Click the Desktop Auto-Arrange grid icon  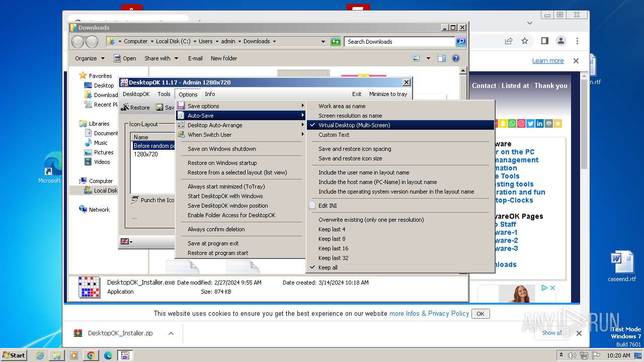point(181,125)
